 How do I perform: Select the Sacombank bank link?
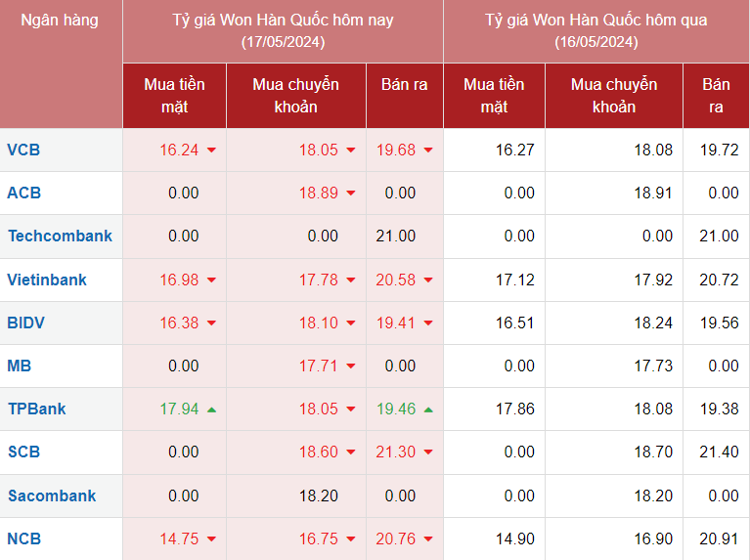(52, 495)
